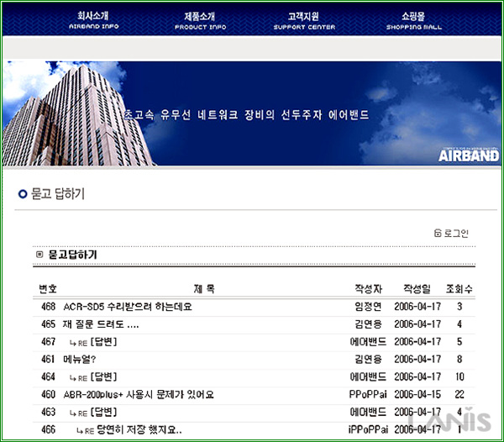Image resolution: width=504 pixels, height=442 pixels.
Task: Click the lock icon beside 로그인
Action: pyautogui.click(x=438, y=233)
